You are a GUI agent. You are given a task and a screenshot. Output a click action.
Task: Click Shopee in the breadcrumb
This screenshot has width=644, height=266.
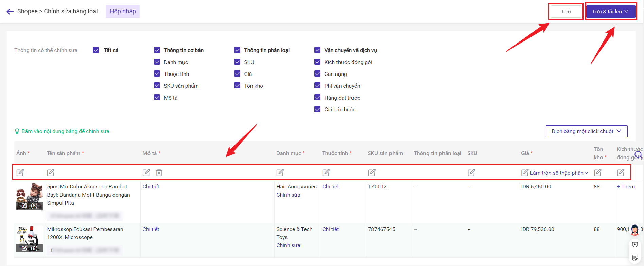[x=28, y=12]
